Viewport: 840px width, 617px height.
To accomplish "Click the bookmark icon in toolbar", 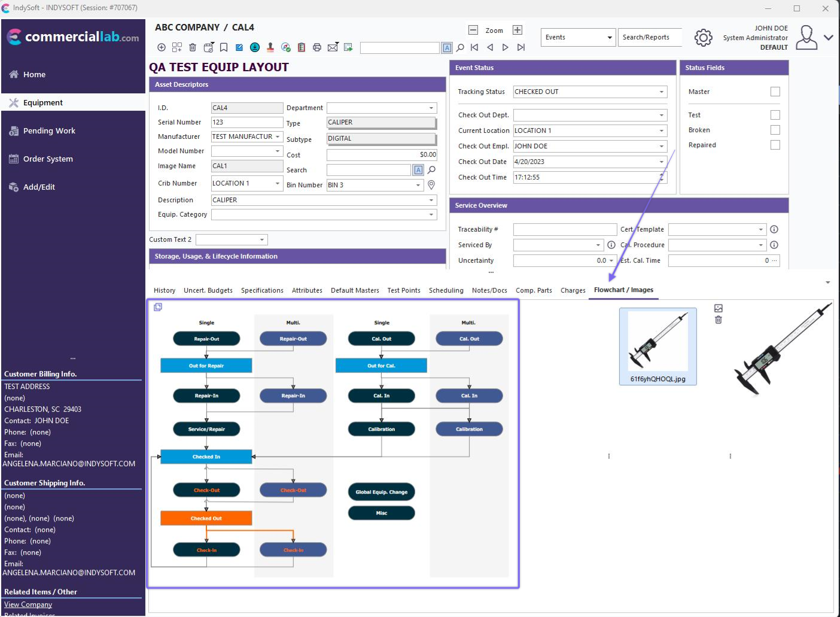I will tap(224, 47).
